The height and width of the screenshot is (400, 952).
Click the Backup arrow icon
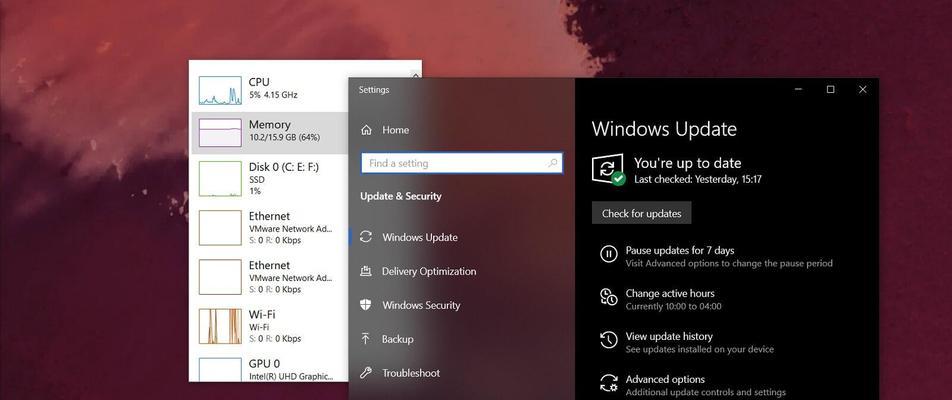coord(366,339)
